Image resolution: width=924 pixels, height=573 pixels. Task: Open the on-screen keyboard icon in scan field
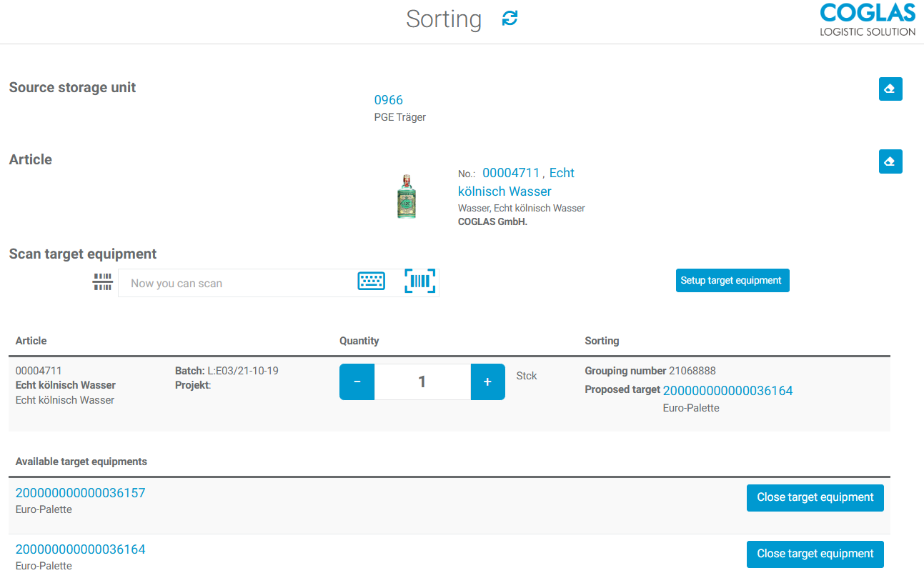pos(372,281)
